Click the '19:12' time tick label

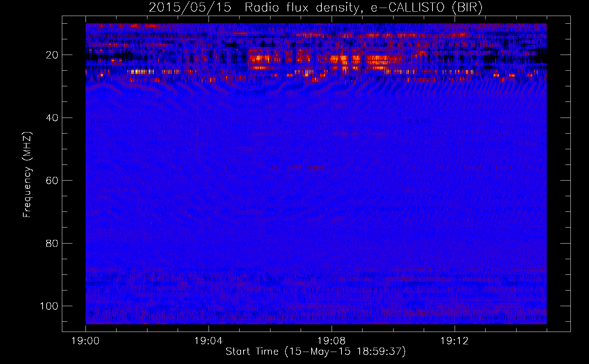pyautogui.click(x=454, y=341)
